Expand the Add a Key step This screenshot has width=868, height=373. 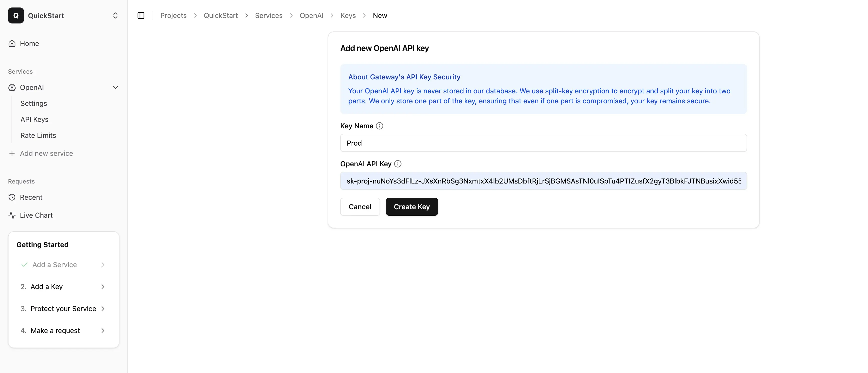point(103,286)
